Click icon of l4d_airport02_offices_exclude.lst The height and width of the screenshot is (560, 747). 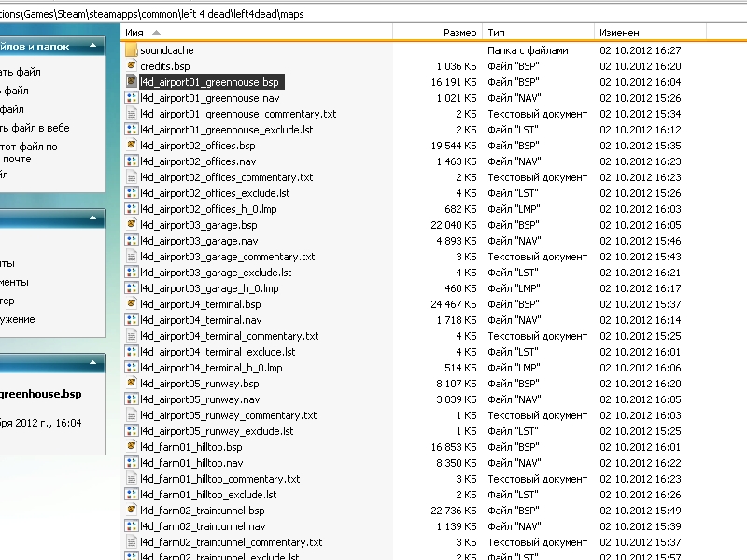click(131, 193)
